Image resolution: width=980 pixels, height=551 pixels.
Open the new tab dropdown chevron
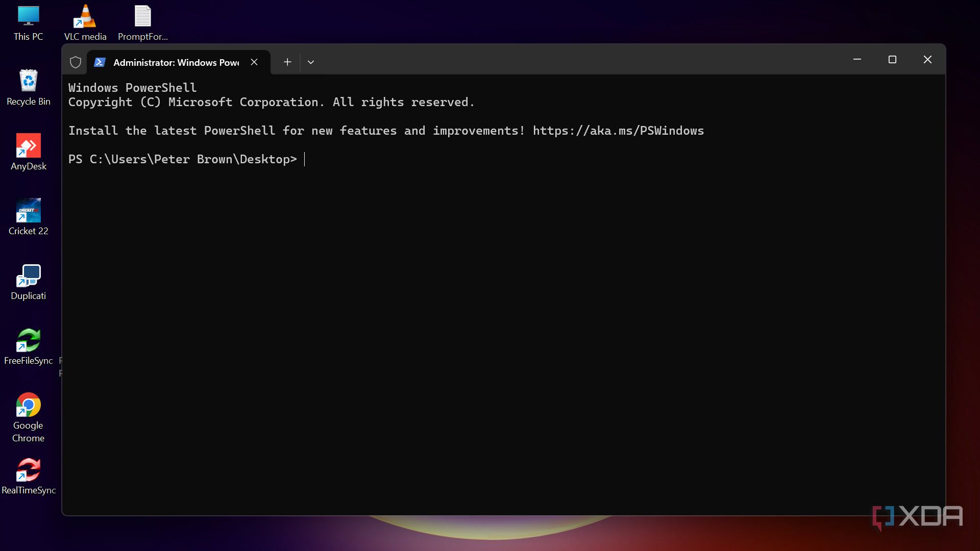(x=311, y=62)
